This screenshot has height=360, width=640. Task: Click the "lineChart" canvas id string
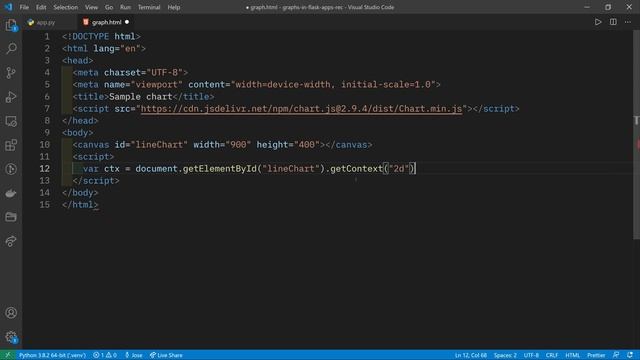tap(159, 145)
